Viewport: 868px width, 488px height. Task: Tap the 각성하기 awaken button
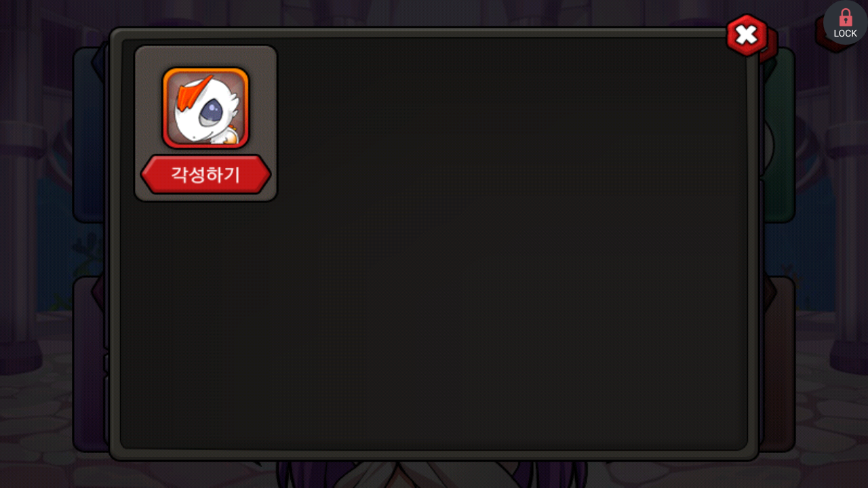[205, 174]
